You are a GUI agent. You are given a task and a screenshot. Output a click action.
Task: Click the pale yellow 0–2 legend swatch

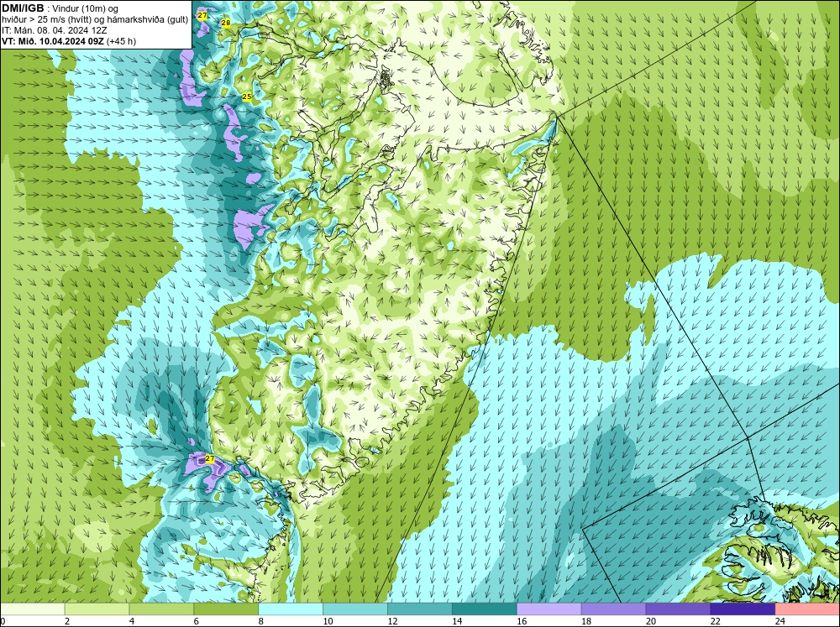[x=33, y=609]
